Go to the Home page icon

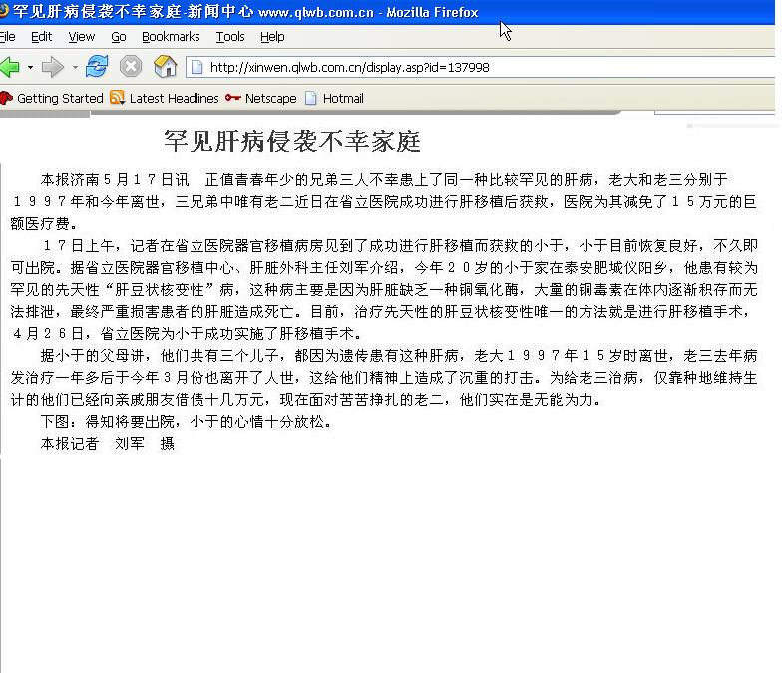(x=165, y=67)
